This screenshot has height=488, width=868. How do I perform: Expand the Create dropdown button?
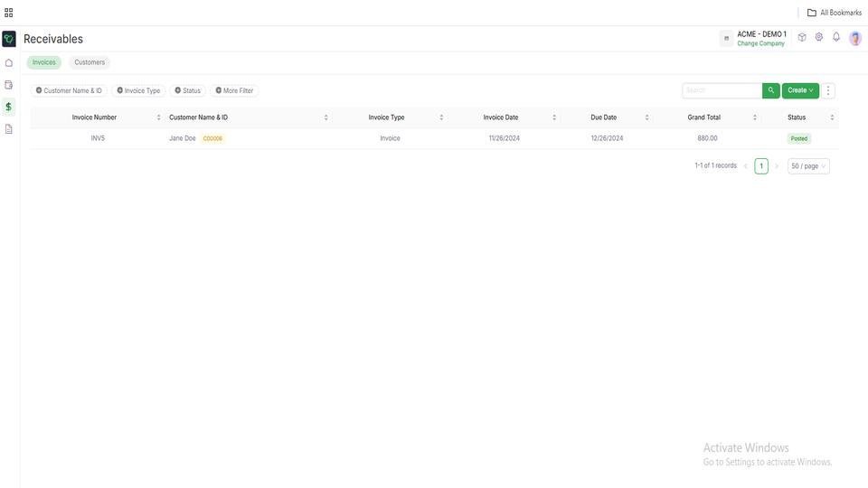click(800, 90)
